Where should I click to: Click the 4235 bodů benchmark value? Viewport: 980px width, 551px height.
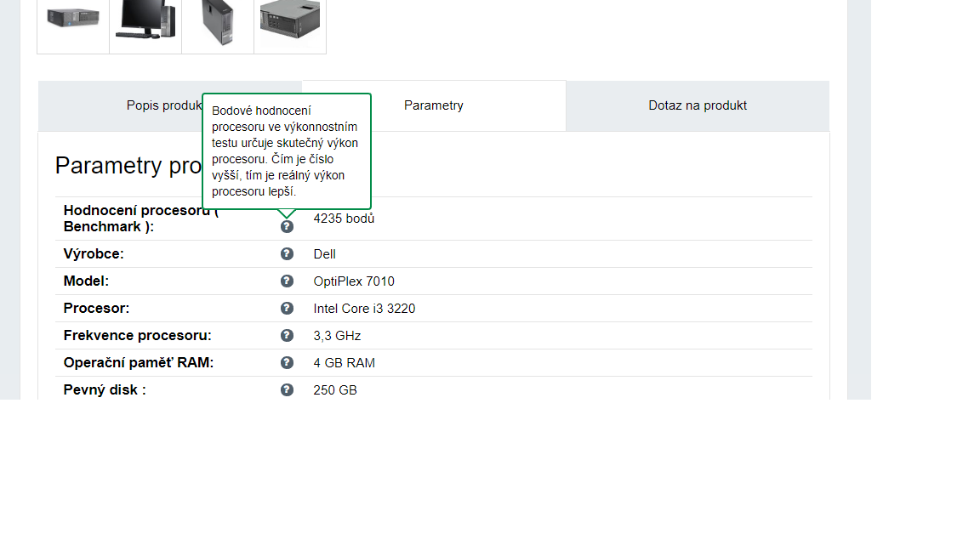point(344,219)
